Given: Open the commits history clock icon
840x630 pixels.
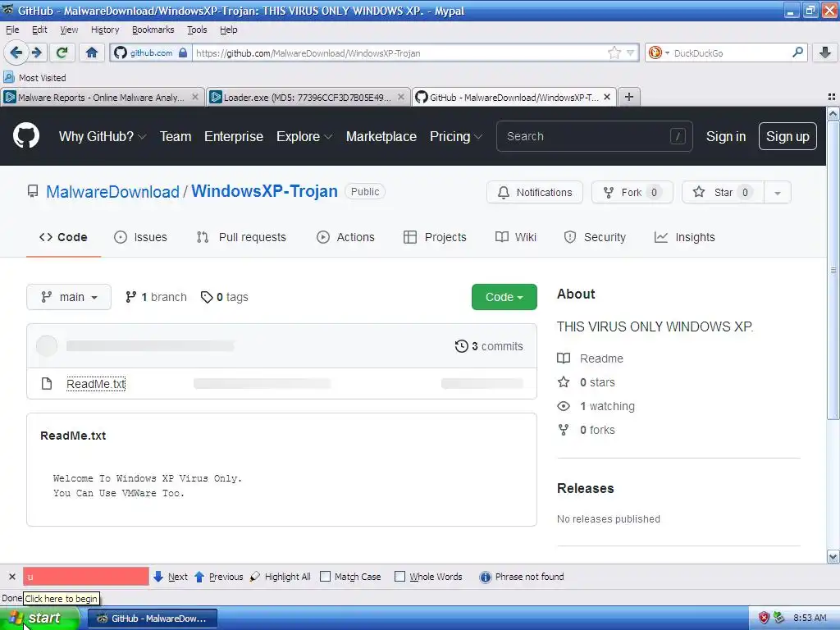Looking at the screenshot, I should (x=461, y=346).
